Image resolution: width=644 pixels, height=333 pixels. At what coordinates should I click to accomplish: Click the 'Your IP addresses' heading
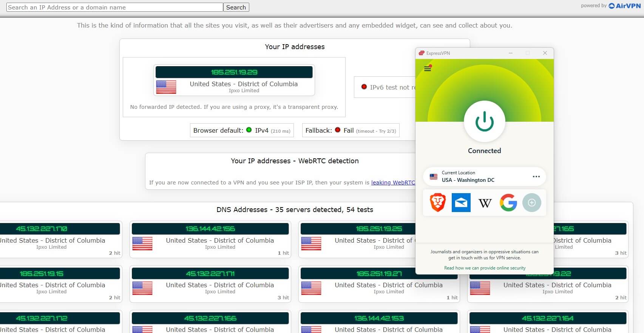[x=295, y=46]
